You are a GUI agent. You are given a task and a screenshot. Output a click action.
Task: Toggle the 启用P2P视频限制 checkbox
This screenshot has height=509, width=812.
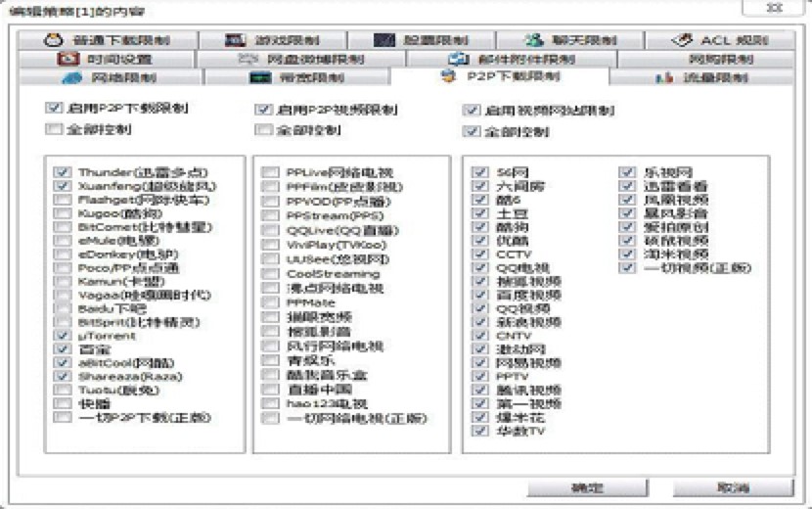(x=263, y=110)
